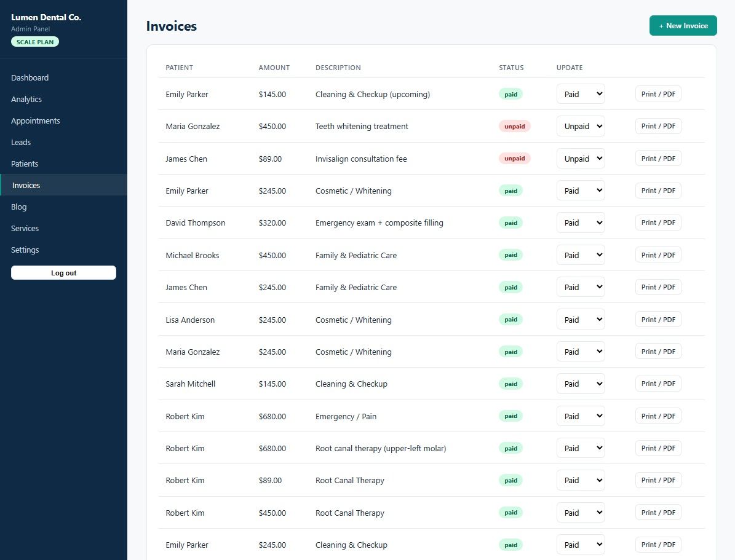Click the SCALE PLAN badge
This screenshot has width=735, height=560.
coord(35,42)
